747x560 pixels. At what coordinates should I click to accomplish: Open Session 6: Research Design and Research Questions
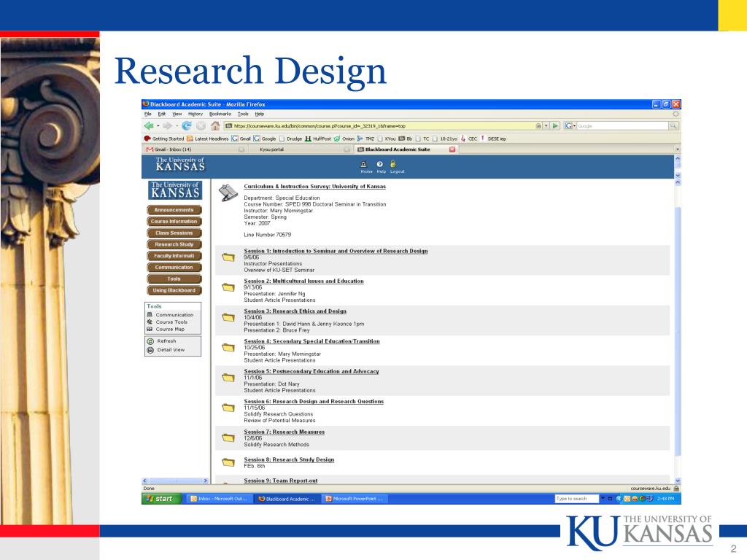pyautogui.click(x=314, y=402)
